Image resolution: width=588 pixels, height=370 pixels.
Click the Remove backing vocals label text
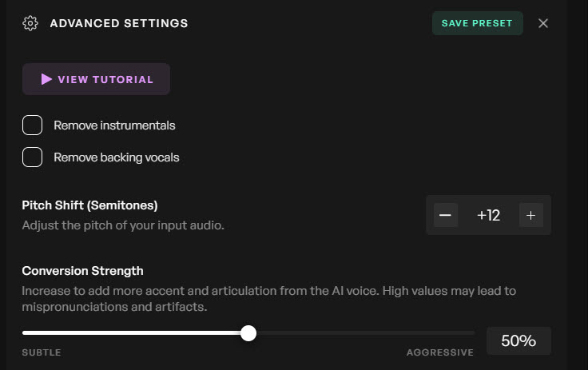click(117, 157)
